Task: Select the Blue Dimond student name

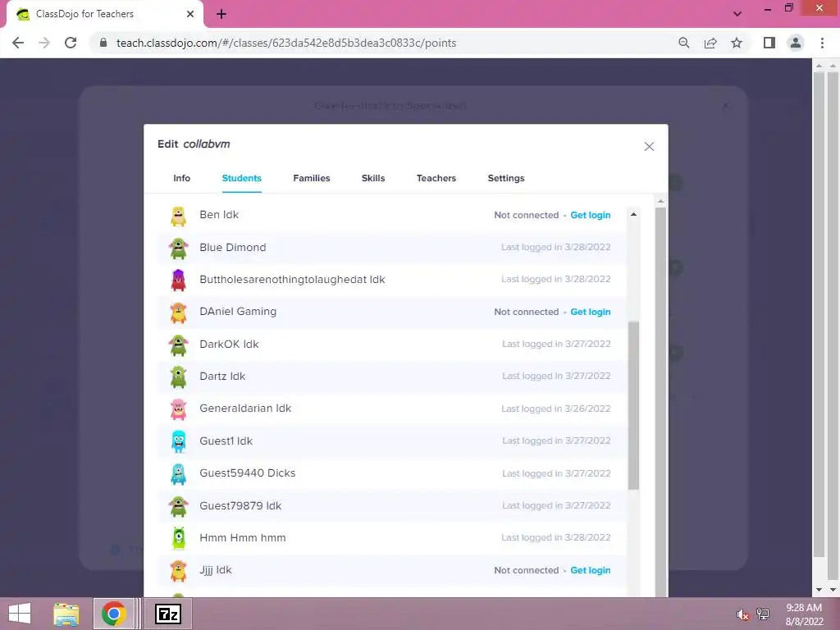Action: [232, 248]
